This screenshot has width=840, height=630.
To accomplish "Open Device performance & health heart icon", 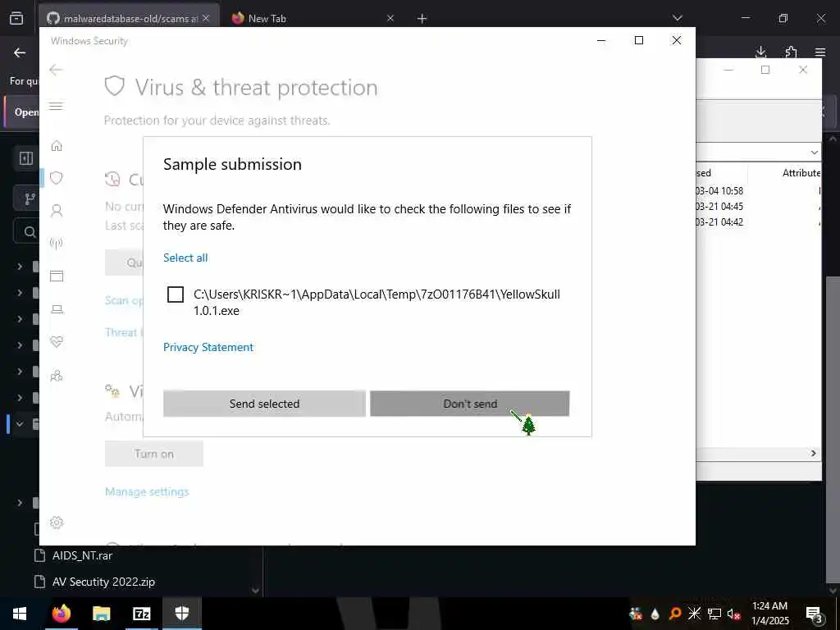I will [57, 341].
